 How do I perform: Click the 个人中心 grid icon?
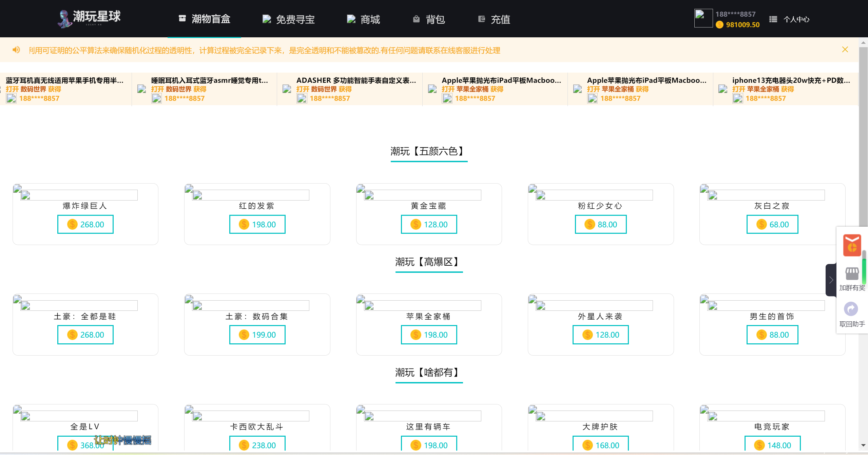click(774, 19)
